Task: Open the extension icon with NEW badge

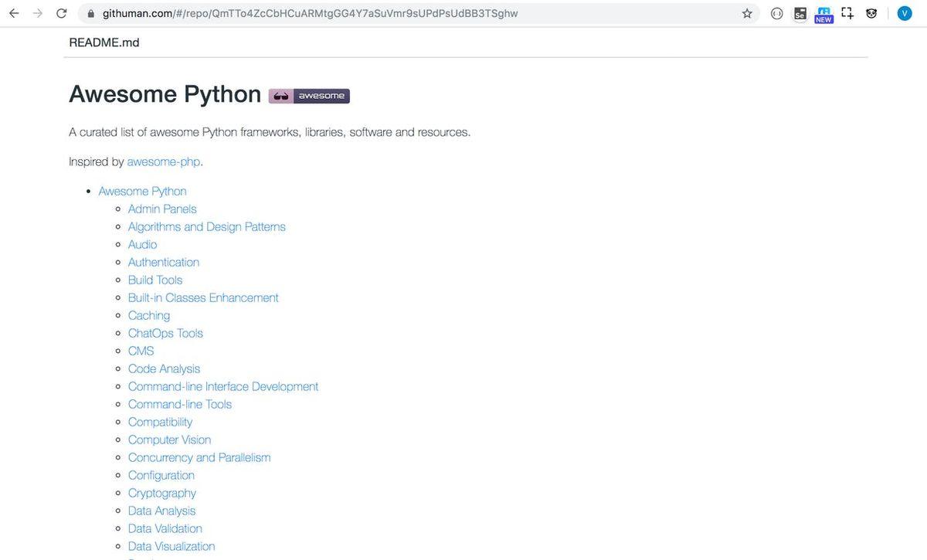Action: tap(823, 15)
